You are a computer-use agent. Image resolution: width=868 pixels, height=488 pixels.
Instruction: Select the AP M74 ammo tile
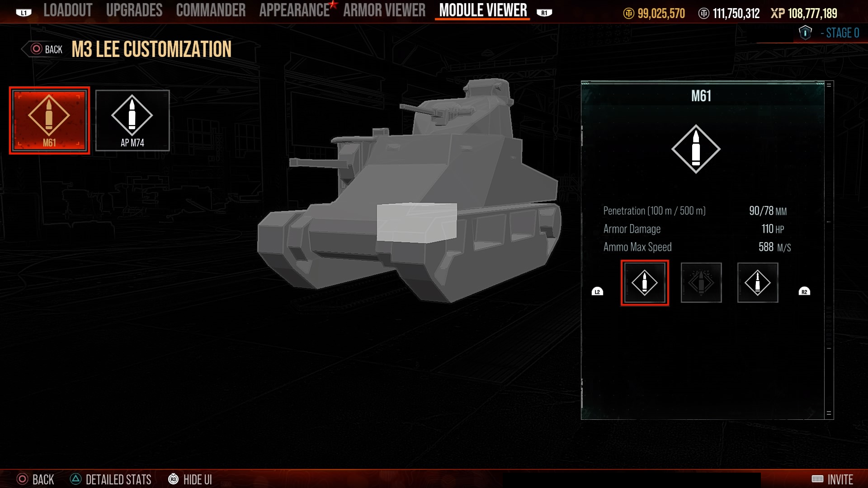pyautogui.click(x=132, y=120)
